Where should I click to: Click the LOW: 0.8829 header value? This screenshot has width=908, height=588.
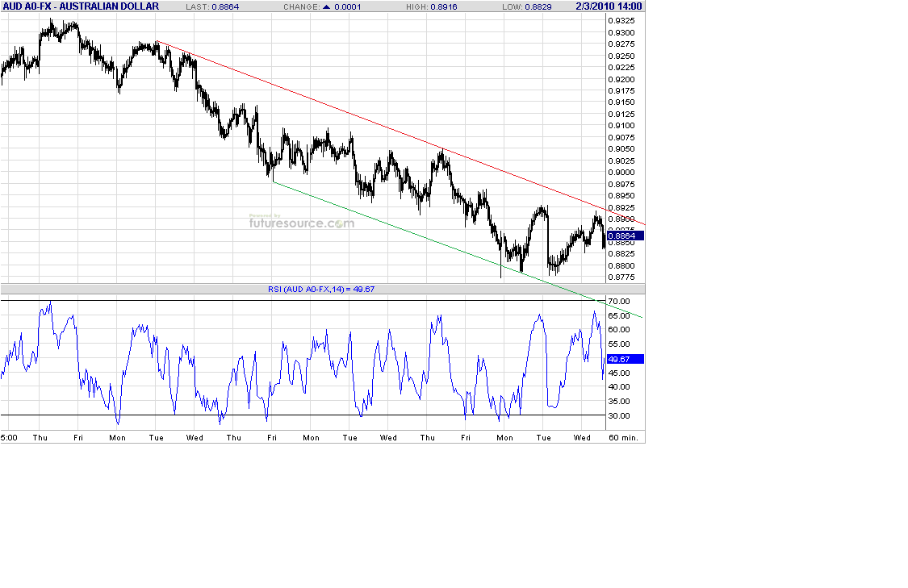pos(527,7)
